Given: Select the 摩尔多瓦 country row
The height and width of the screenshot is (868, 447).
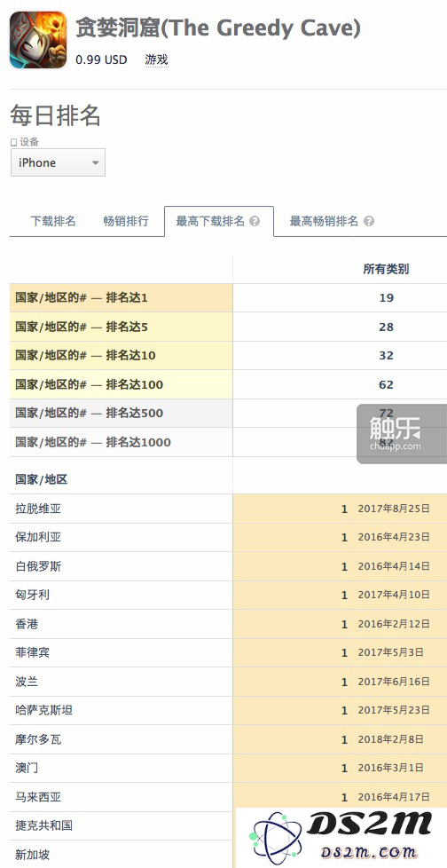Looking at the screenshot, I should 228,739.
